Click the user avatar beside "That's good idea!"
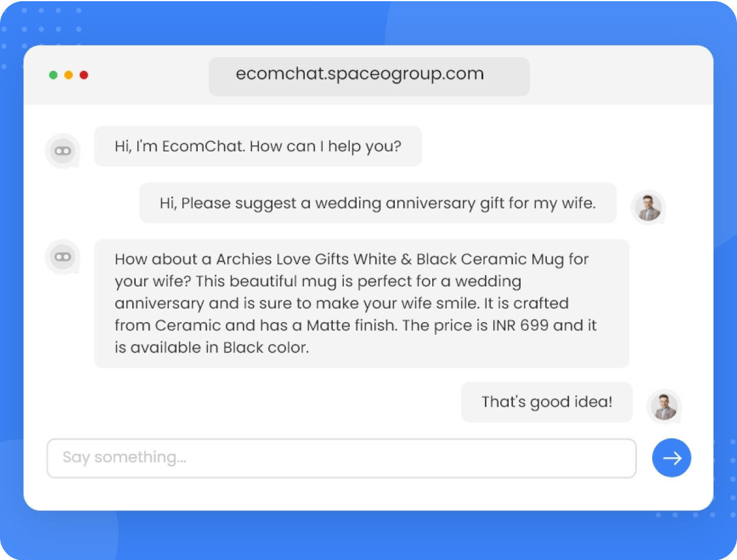 [x=664, y=406]
